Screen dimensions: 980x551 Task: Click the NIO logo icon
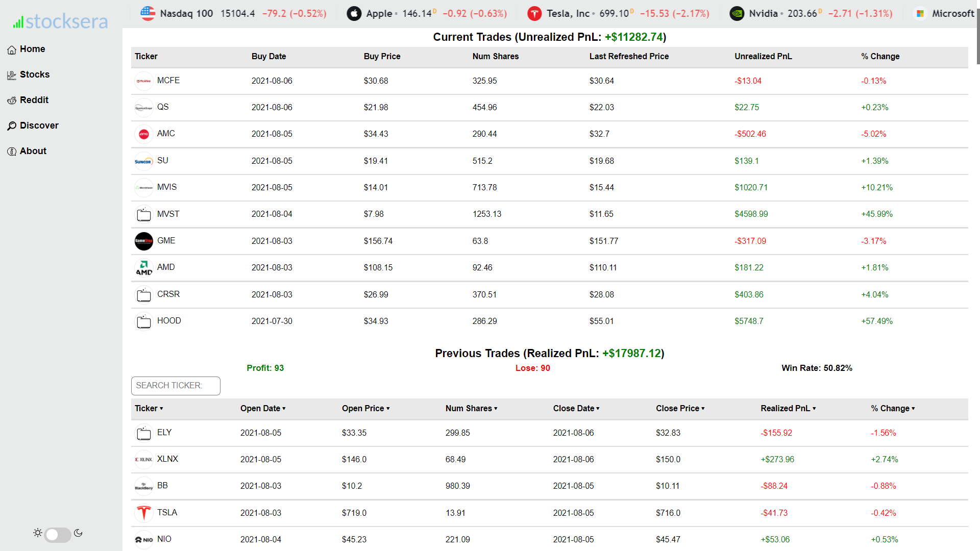coord(143,540)
